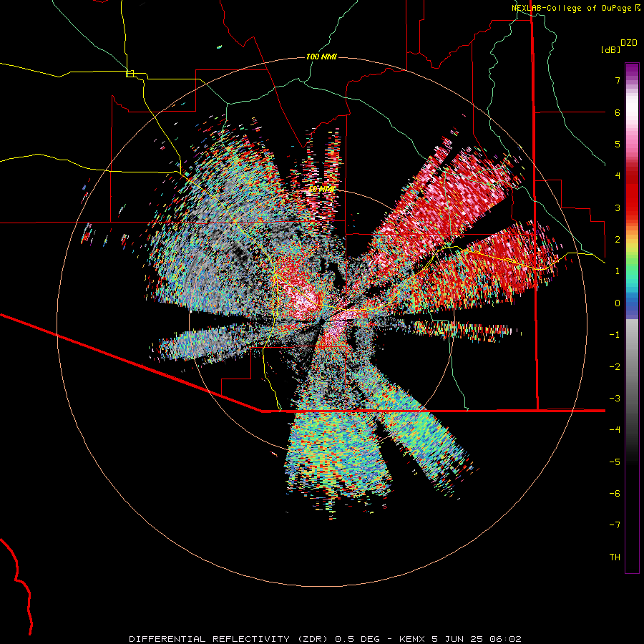This screenshot has width=644, height=644.
Task: Click the -2 value on color scale
Action: click(x=615, y=367)
